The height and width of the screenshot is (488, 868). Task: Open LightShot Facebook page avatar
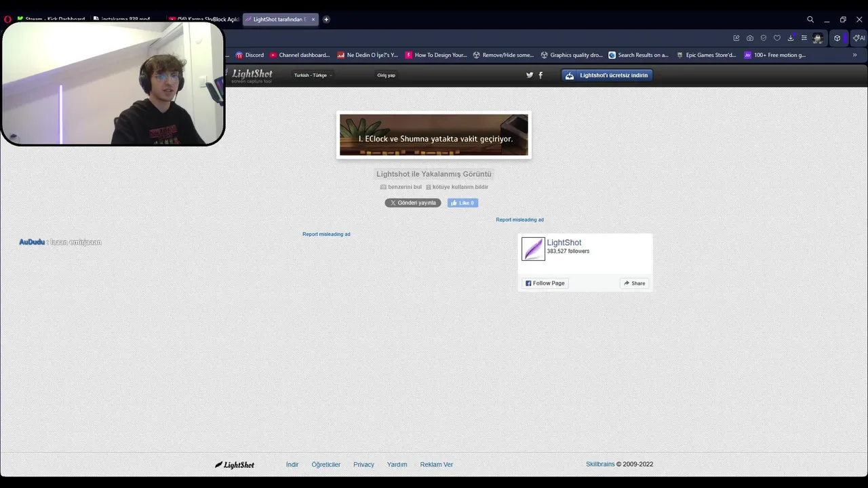[533, 249]
